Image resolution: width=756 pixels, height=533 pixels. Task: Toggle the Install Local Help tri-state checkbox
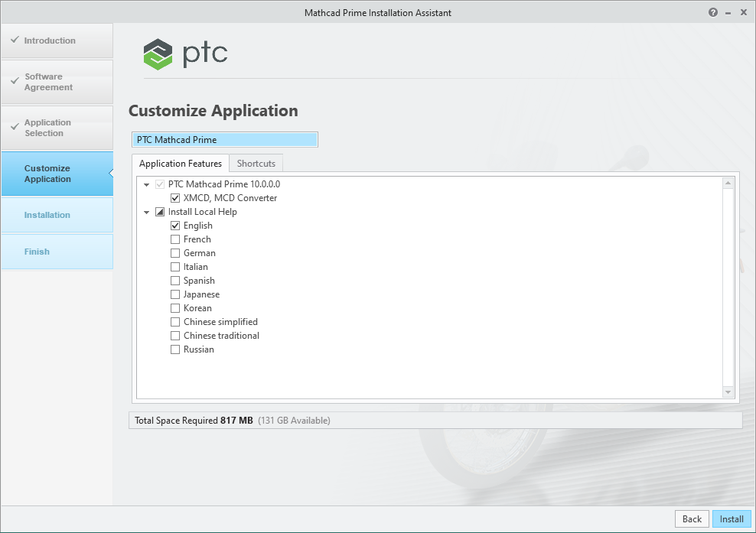[161, 211]
